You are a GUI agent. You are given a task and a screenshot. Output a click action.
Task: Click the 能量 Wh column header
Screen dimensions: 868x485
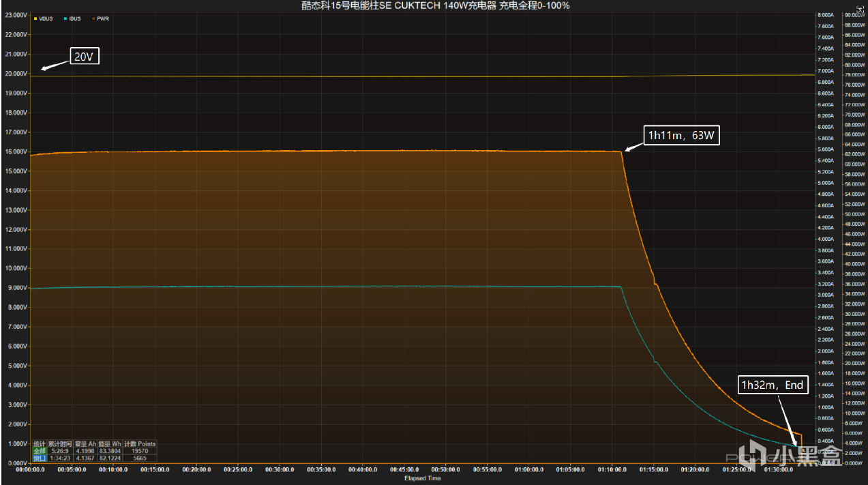(110, 443)
